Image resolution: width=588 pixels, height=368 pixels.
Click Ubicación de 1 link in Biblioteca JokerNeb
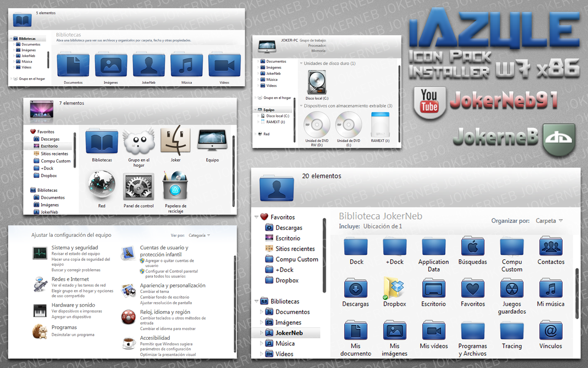[x=383, y=226]
